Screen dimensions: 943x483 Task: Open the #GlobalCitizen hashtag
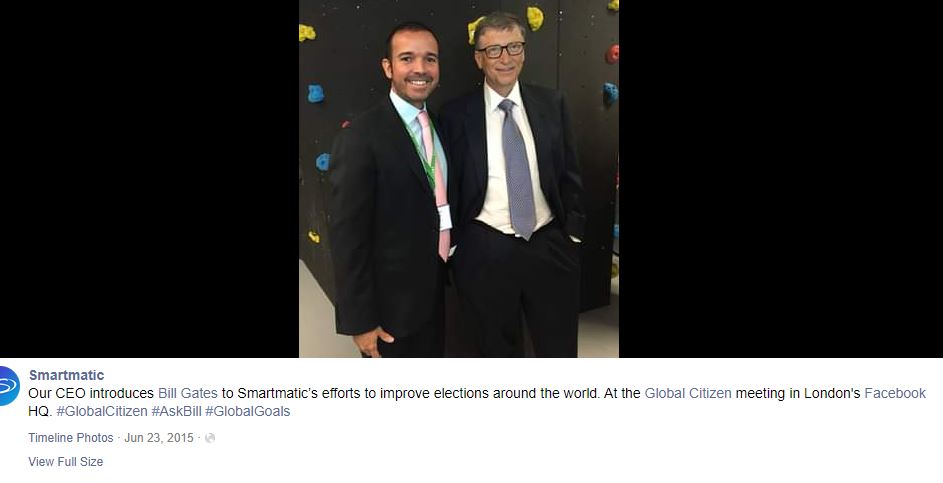coord(102,411)
